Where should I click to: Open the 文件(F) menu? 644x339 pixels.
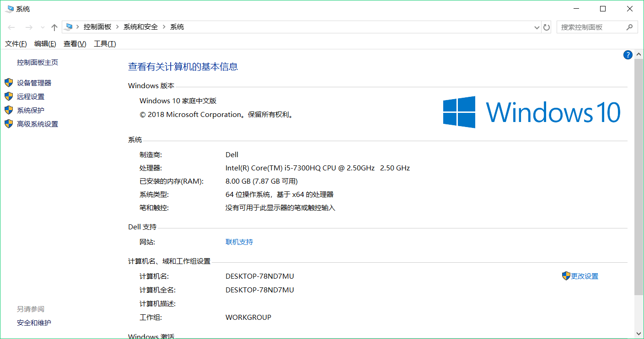(x=16, y=44)
